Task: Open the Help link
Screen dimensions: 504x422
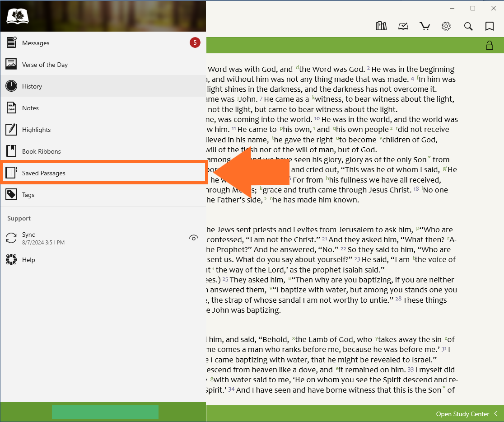Action: (28, 260)
